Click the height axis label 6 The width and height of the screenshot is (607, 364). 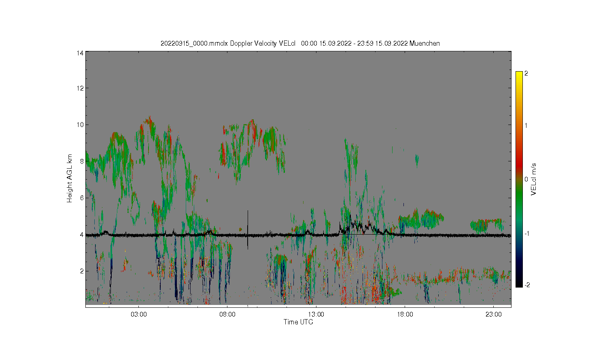click(x=82, y=198)
